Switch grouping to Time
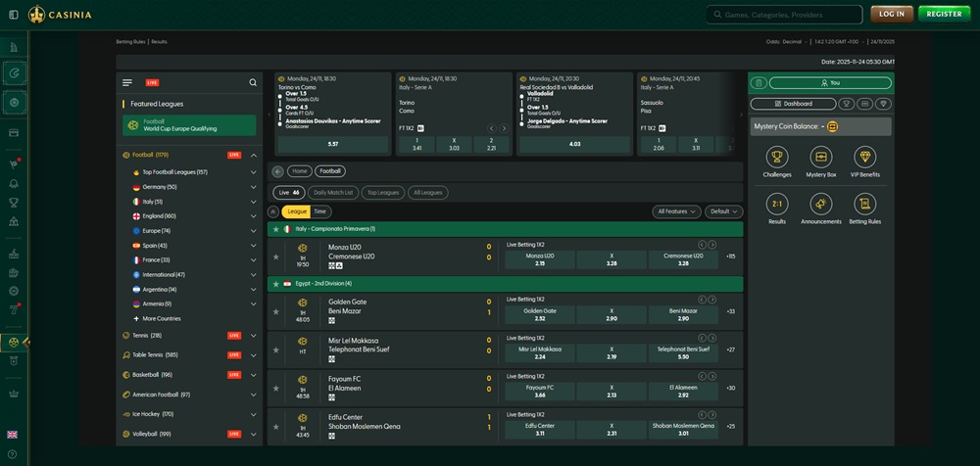 (x=320, y=211)
